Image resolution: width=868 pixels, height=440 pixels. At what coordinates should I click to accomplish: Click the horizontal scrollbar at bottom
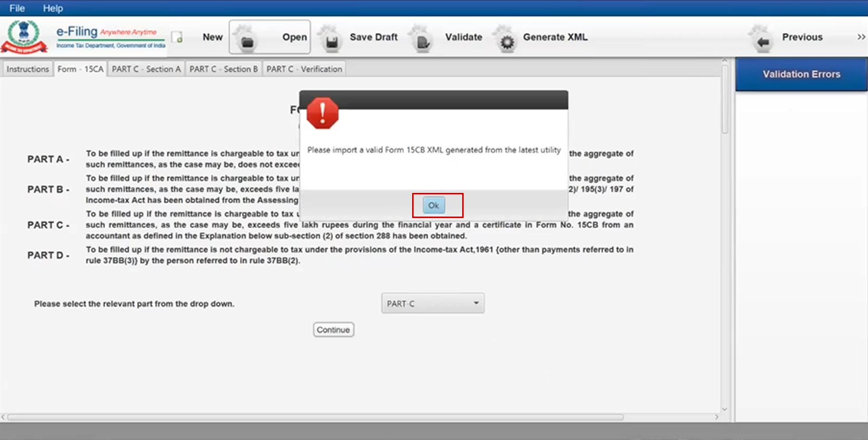[x=314, y=417]
